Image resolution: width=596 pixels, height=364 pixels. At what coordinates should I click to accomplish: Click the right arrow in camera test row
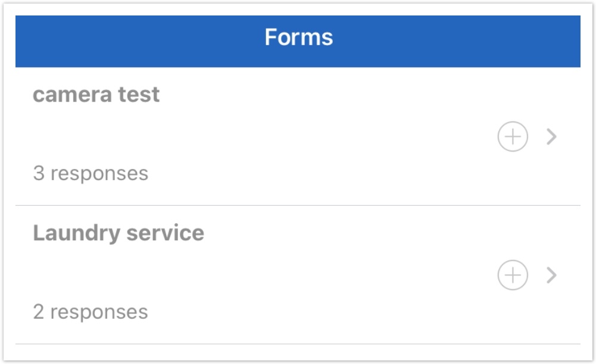(552, 137)
